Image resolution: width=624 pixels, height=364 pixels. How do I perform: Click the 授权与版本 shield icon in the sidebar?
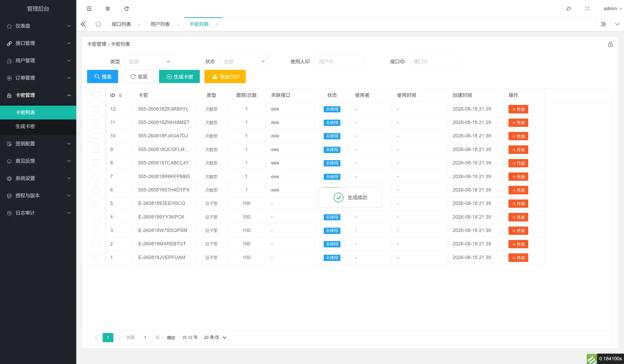pos(9,196)
